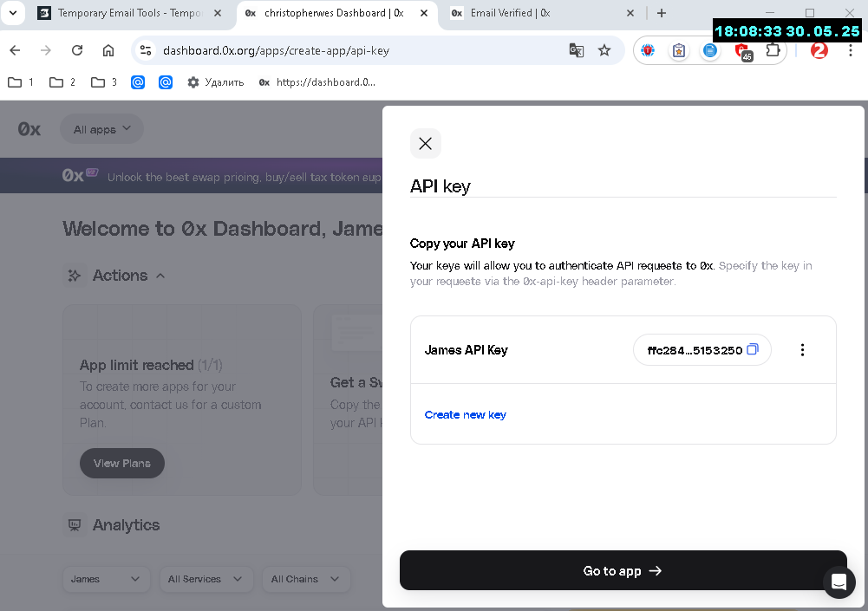The height and width of the screenshot is (611, 868).
Task: Open the browser home page
Action: pos(108,50)
